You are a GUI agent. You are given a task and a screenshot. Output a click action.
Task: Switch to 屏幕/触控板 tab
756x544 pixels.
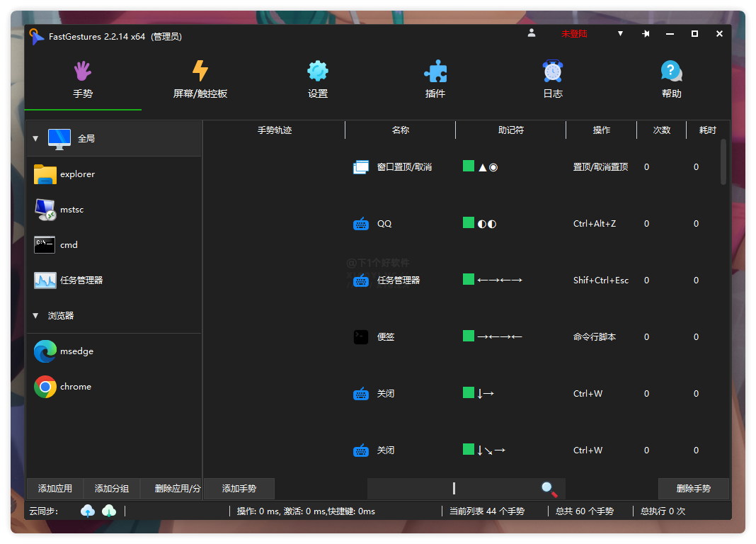pyautogui.click(x=200, y=80)
